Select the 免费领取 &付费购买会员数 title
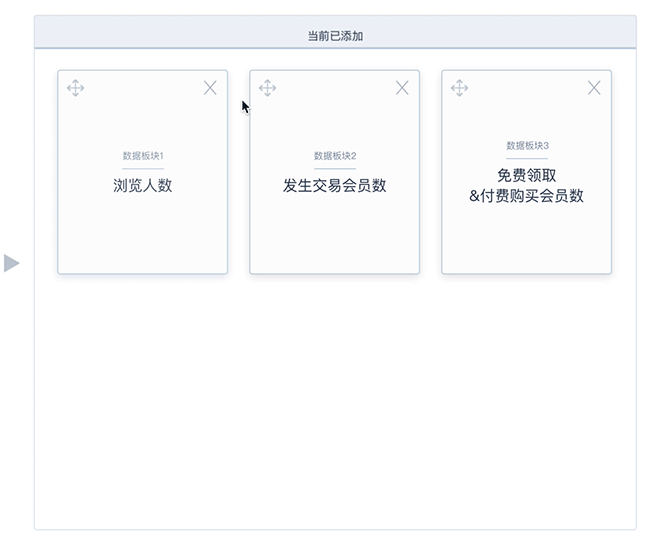This screenshot has width=649, height=552. [x=526, y=185]
